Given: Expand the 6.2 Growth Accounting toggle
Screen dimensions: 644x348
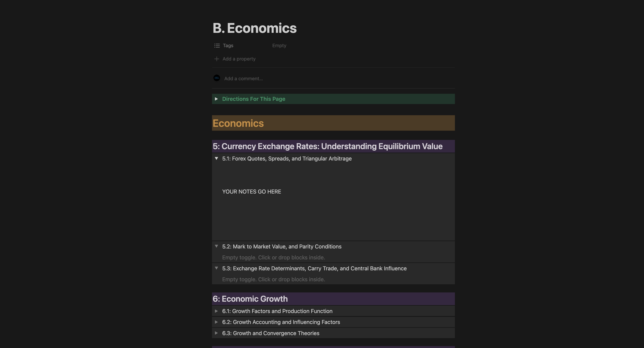Looking at the screenshot, I should pos(217,322).
